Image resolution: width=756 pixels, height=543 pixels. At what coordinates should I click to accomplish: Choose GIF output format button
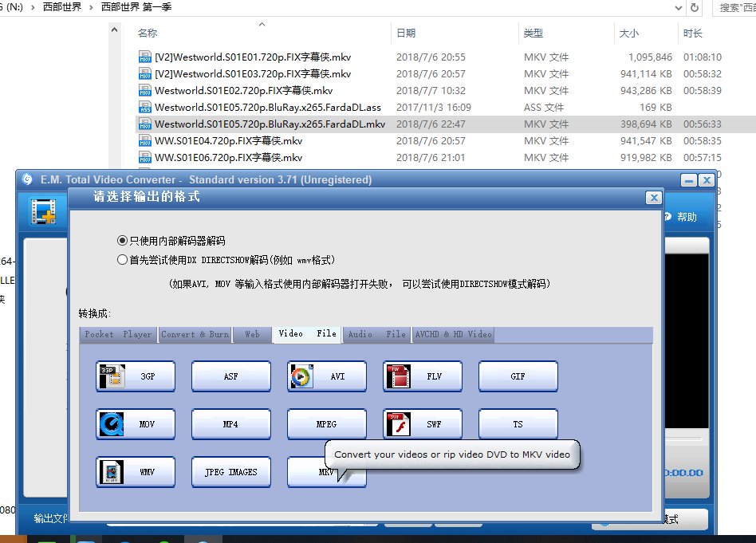518,376
